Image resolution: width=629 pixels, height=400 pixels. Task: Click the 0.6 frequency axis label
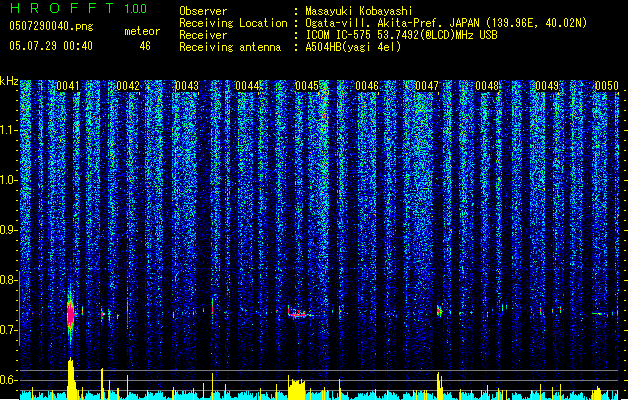[x=9, y=380]
